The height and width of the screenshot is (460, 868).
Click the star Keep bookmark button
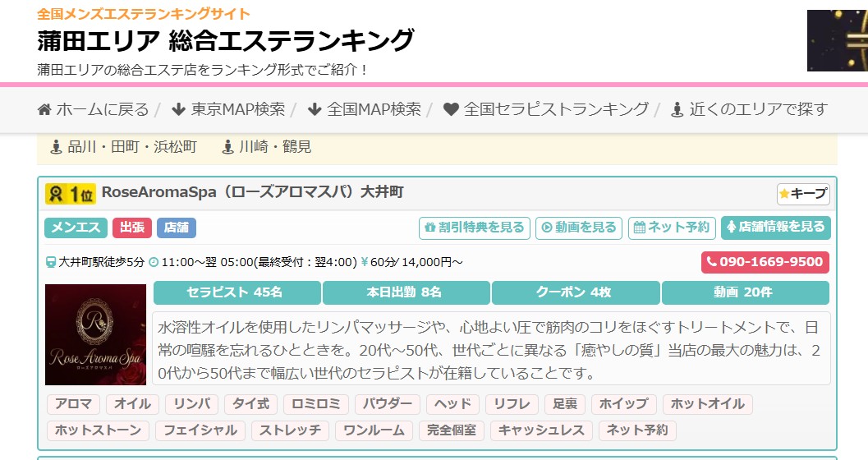click(x=803, y=194)
